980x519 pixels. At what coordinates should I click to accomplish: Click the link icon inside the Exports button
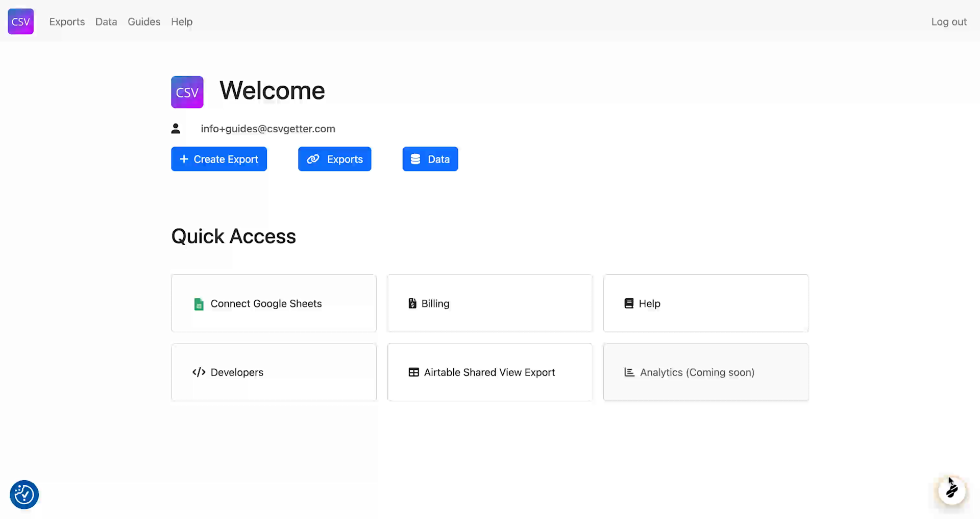pyautogui.click(x=313, y=159)
